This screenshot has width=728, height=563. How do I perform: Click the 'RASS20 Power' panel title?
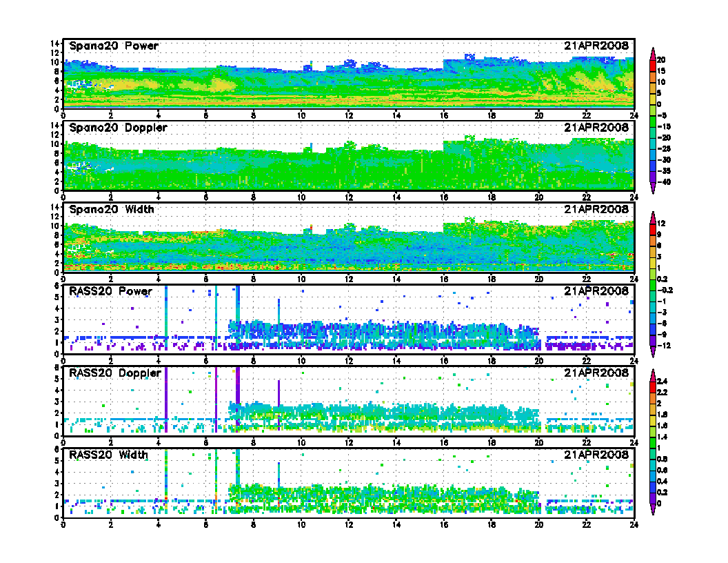(110, 291)
